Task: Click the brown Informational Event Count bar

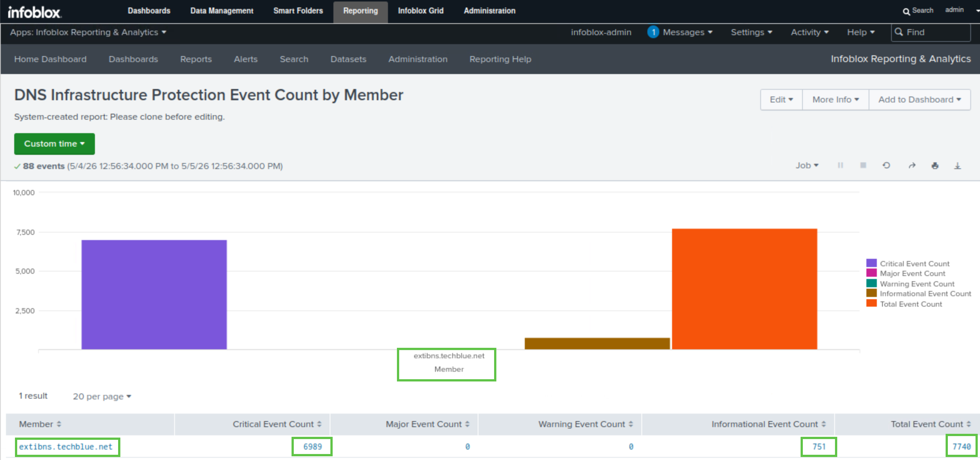Action: (597, 343)
